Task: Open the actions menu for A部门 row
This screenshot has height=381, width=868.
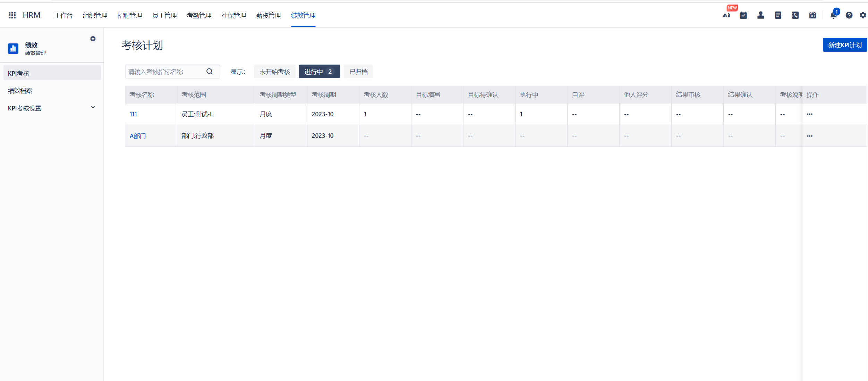Action: 810,136
